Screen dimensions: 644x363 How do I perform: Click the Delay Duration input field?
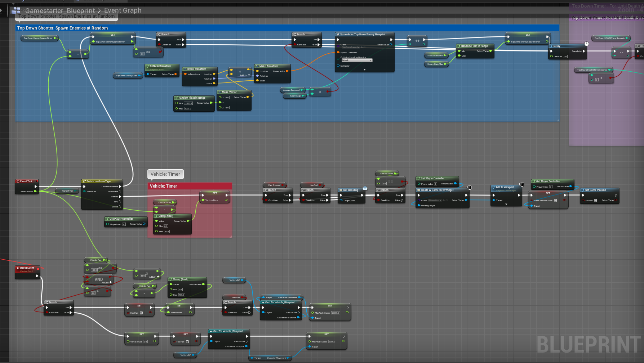[565, 57]
